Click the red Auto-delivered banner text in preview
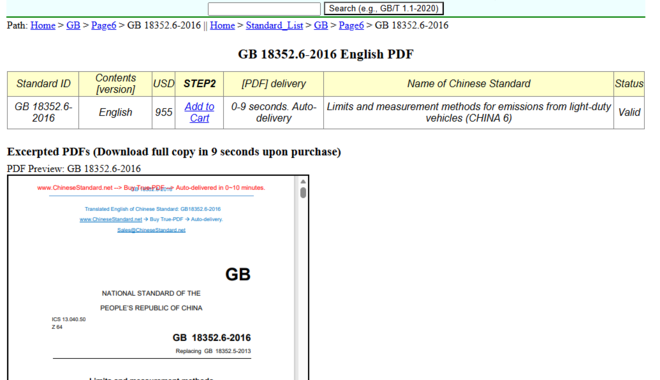Image resolution: width=660 pixels, height=380 pixels. (x=151, y=188)
